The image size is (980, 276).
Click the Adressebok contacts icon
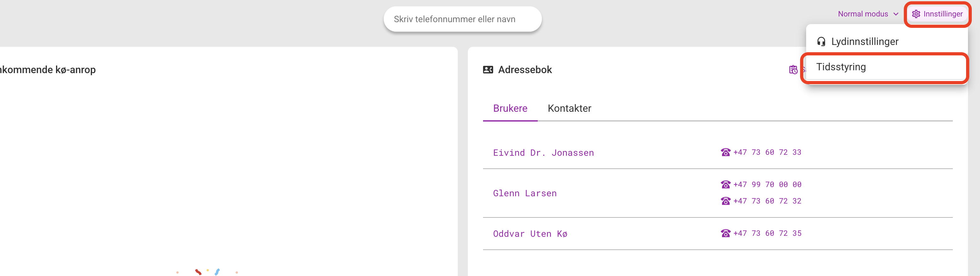[488, 70]
